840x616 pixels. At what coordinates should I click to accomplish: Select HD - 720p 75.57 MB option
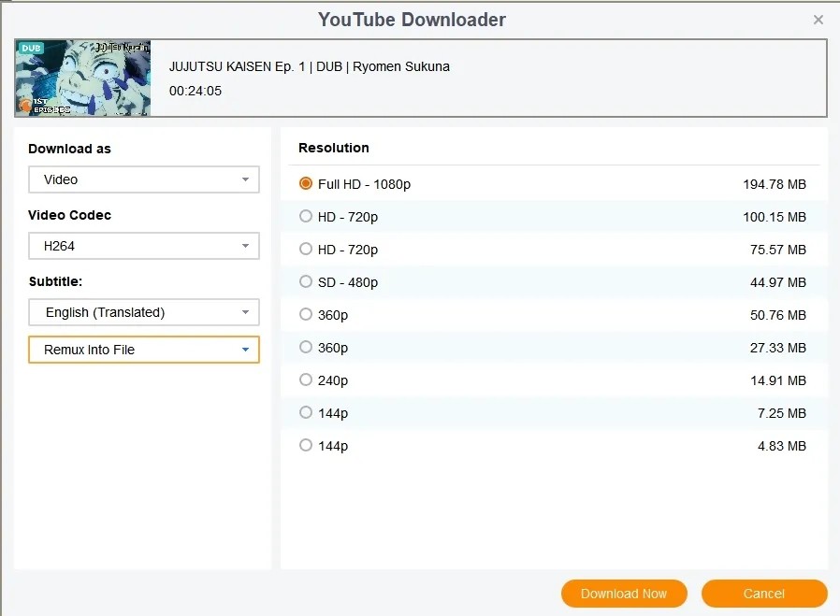tap(305, 249)
